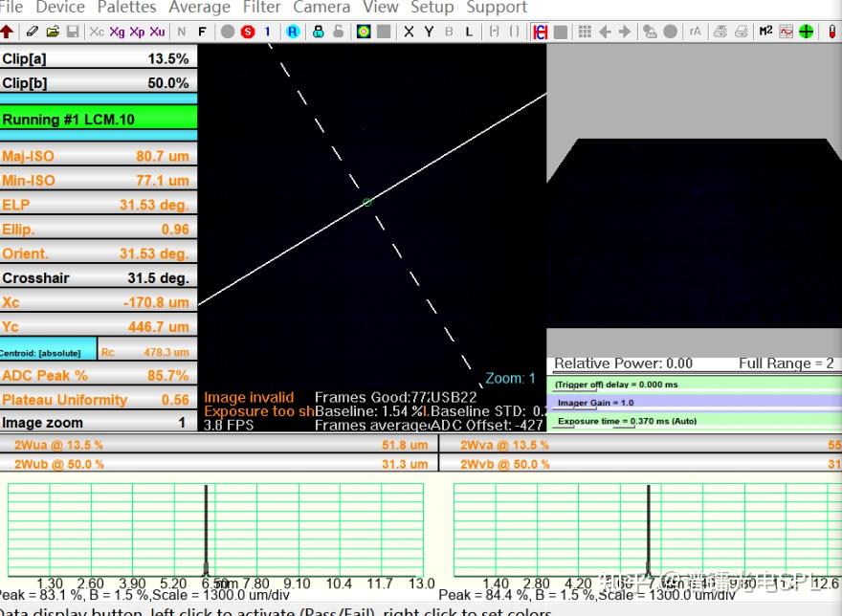Click the Exposure time slider
This screenshot has height=616, width=842.
(694, 421)
